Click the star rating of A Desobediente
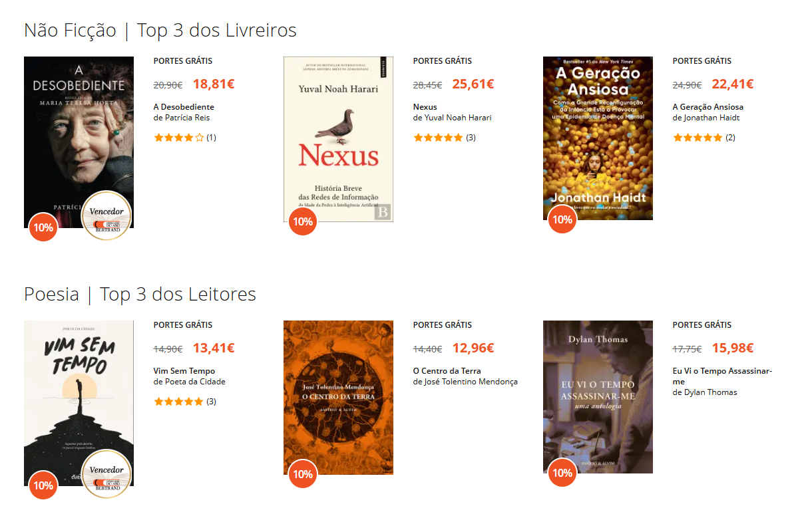The width and height of the screenshot is (812, 526). 178,138
